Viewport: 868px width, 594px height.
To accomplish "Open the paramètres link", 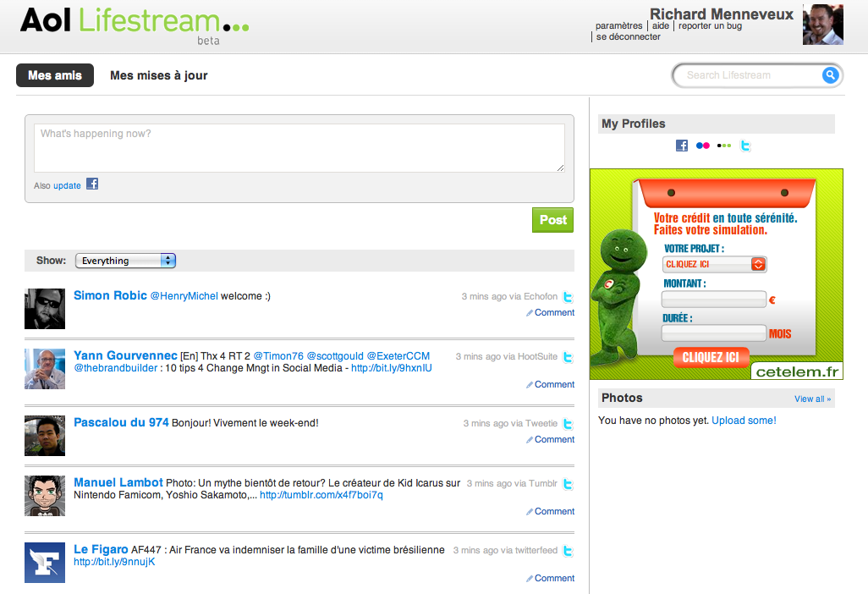I will point(619,25).
